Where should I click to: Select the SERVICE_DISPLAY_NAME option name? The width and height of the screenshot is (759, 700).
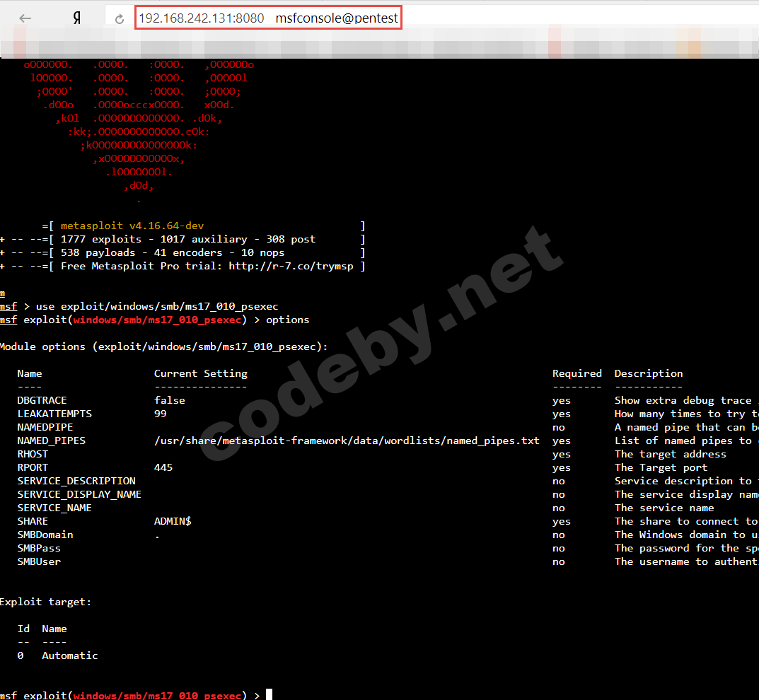(79, 494)
